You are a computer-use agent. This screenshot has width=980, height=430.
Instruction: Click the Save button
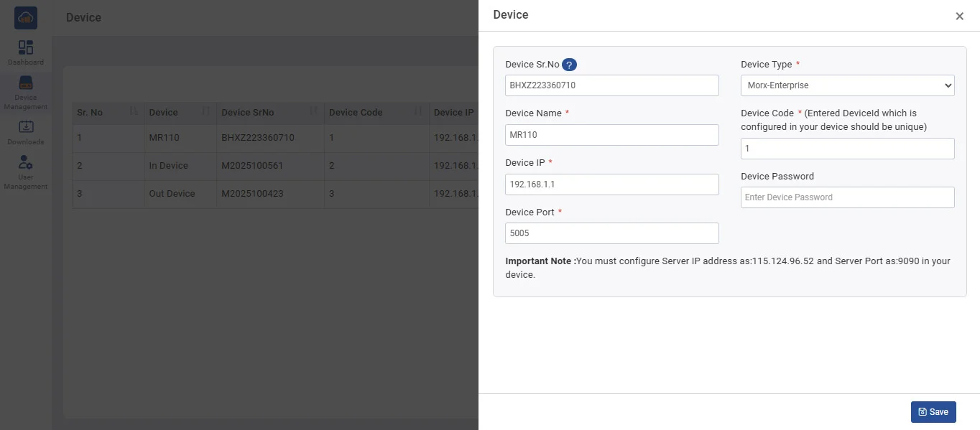pyautogui.click(x=933, y=412)
